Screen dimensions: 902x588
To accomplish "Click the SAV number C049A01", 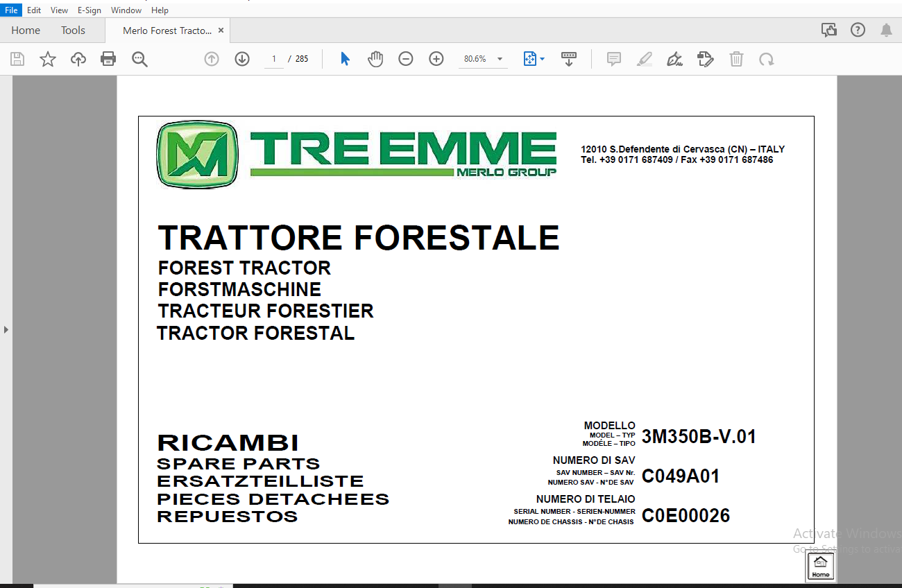I will pos(681,476).
